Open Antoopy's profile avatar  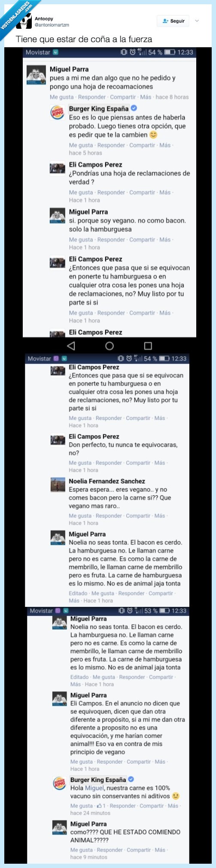[26, 21]
